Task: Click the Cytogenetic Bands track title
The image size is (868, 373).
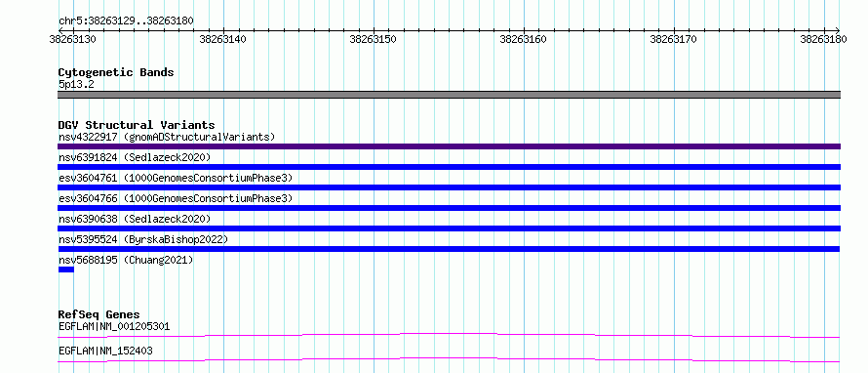Action: (116, 72)
